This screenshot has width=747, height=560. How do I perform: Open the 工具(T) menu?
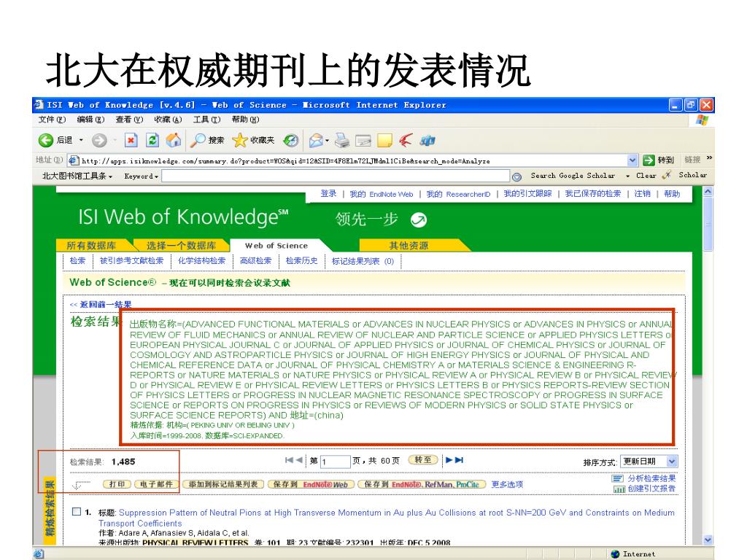[206, 120]
